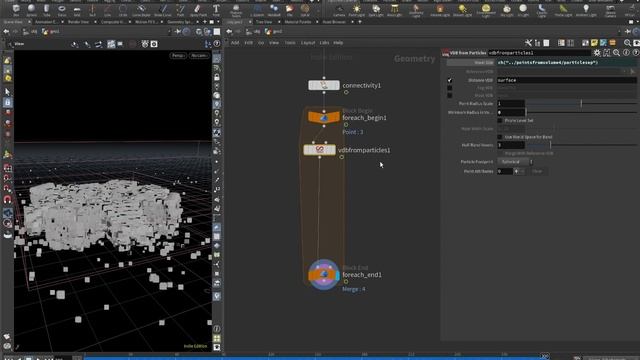
Task: Open the Go menu in network editor
Action: [261, 43]
